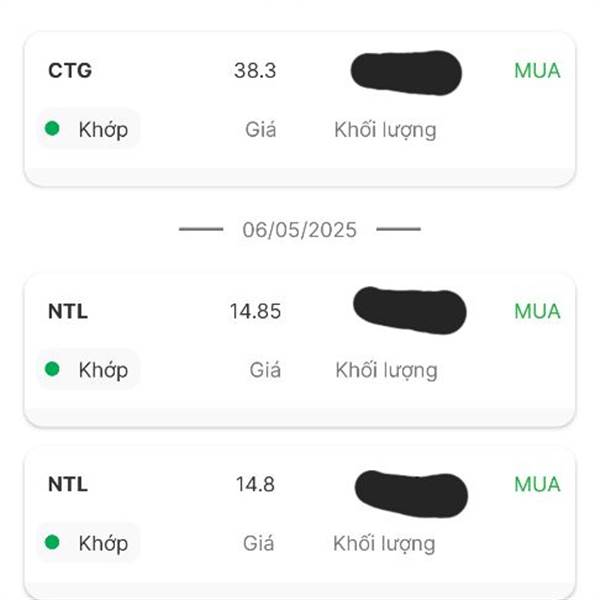Open the NTL order priced 14.85
Image resolution: width=600 pixels, height=600 pixels.
tap(300, 350)
